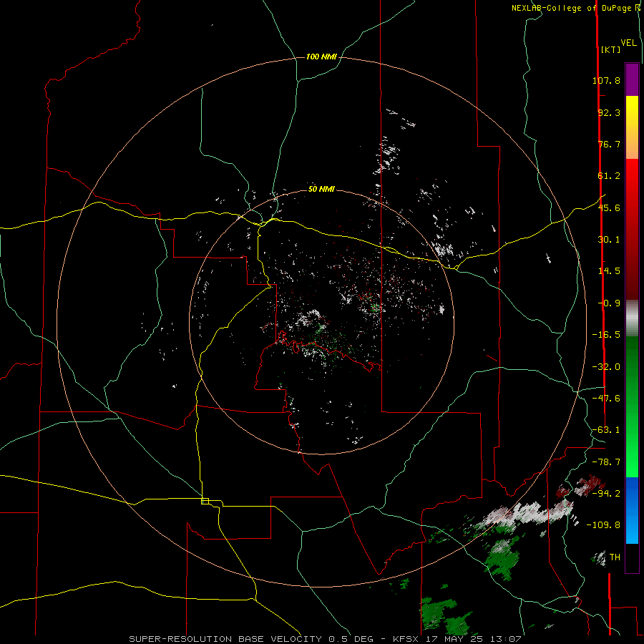Viewport: 644px width, 644px height.
Task: Click the -94.2 value on velocity scale
Action: point(606,493)
